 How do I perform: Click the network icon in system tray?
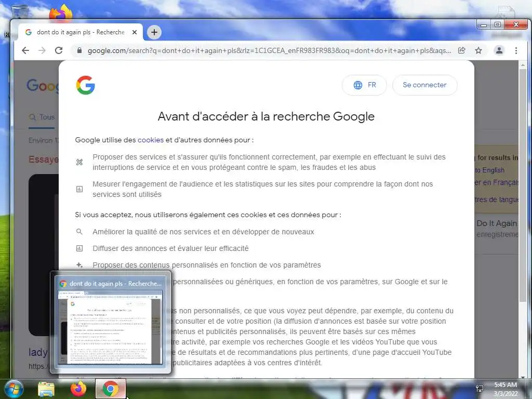click(480, 389)
